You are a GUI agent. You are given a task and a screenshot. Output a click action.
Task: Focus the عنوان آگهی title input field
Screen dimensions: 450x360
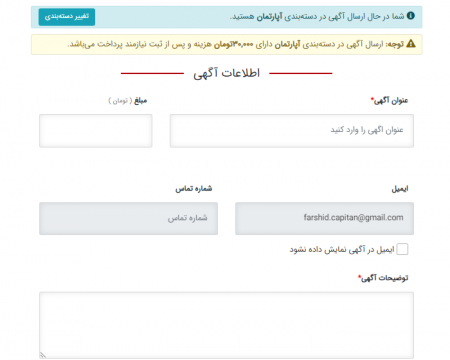pos(292,131)
